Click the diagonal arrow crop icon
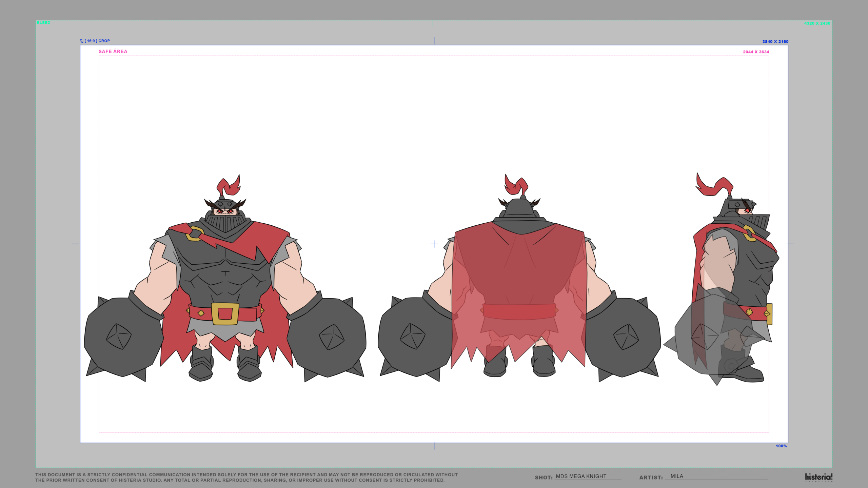 (x=81, y=41)
